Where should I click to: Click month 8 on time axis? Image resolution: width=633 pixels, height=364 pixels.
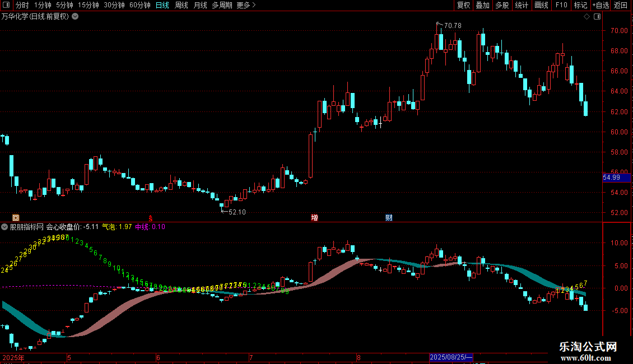click(x=359, y=357)
